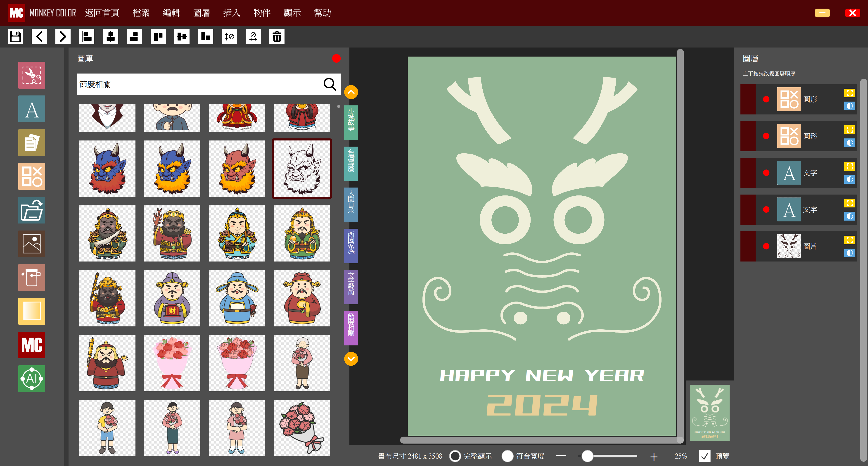
Task: Click the zoom slider handle
Action: [587, 456]
